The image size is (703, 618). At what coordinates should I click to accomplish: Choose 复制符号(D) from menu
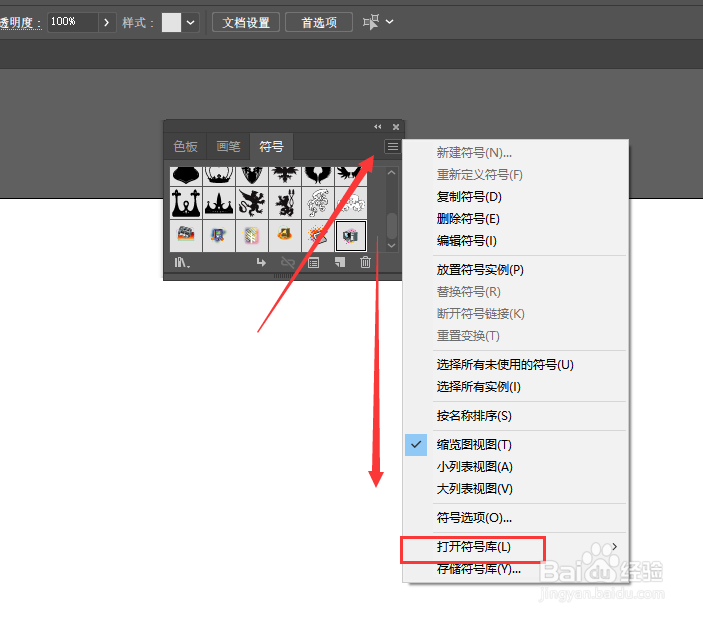click(516, 197)
